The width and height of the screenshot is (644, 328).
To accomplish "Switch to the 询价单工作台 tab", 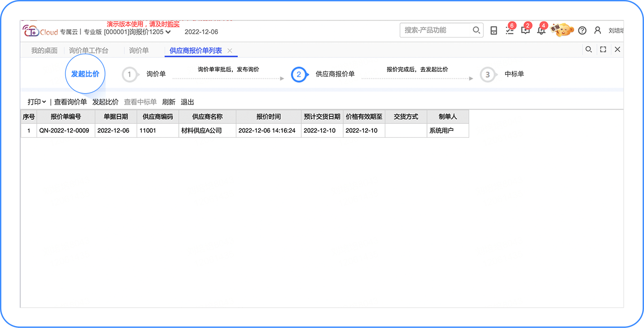I will 89,51.
